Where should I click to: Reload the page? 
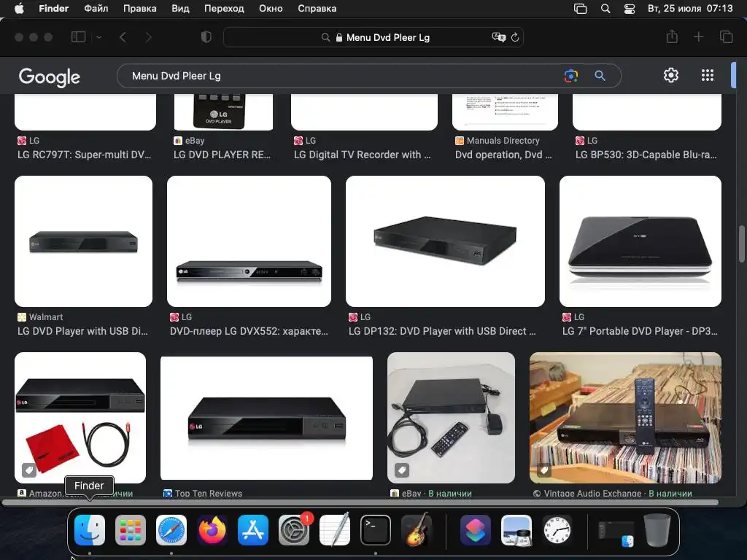pos(515,37)
